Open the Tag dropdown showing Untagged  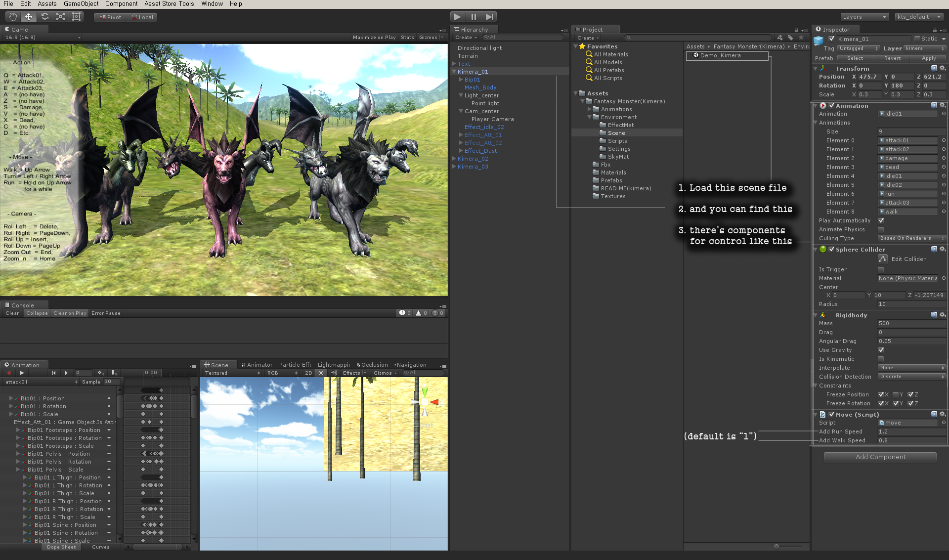point(859,48)
